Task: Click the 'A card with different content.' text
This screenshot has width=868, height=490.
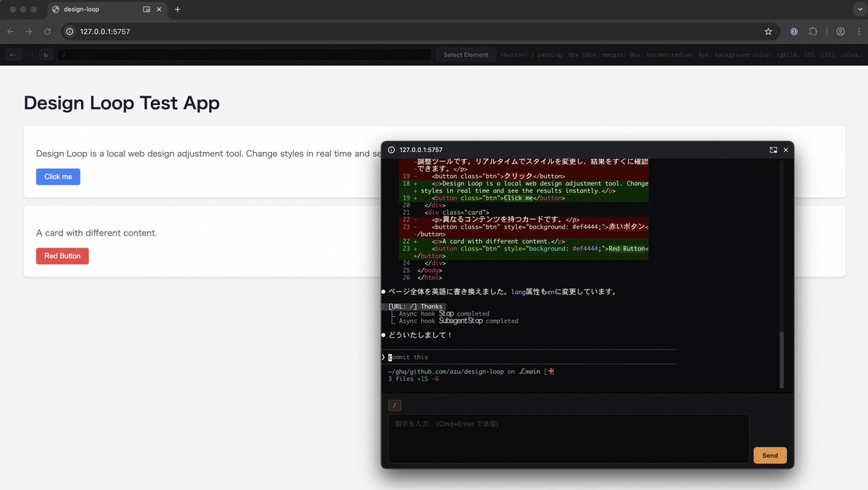Action: point(96,233)
